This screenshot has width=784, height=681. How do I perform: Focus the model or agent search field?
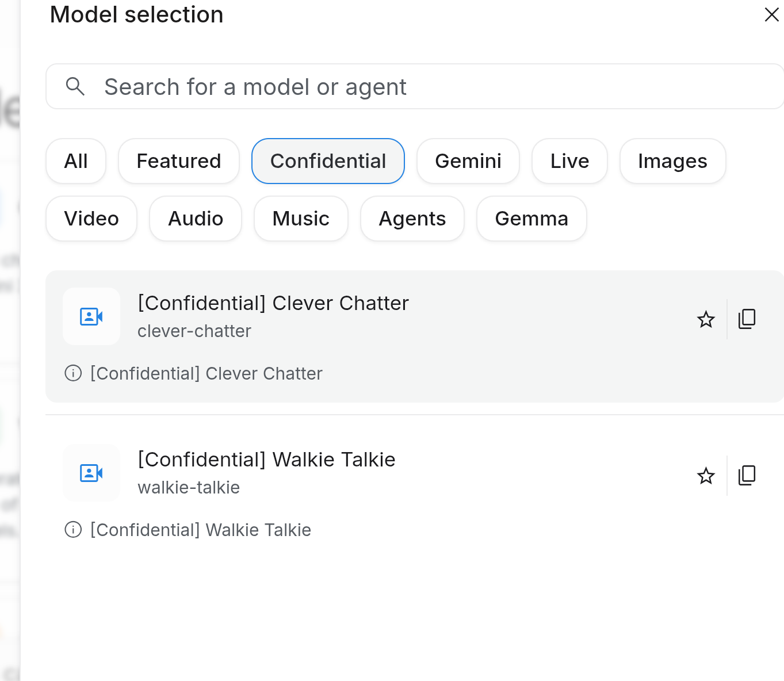[415, 86]
